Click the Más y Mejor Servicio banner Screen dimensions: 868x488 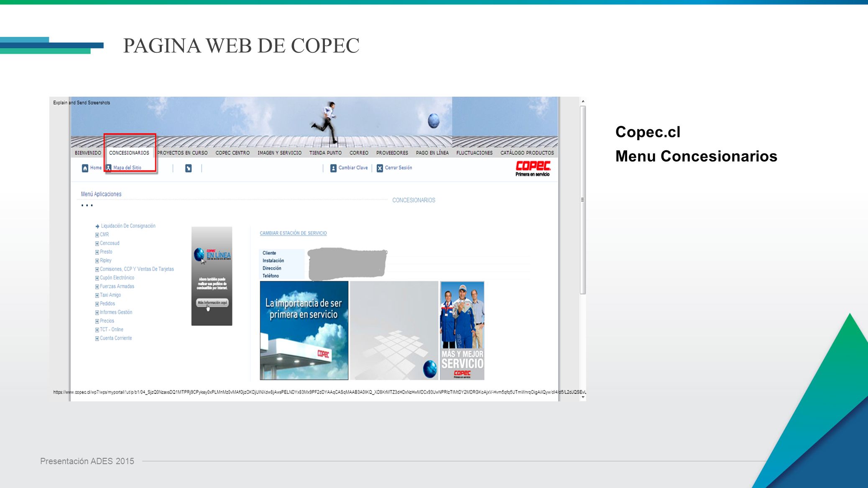462,331
